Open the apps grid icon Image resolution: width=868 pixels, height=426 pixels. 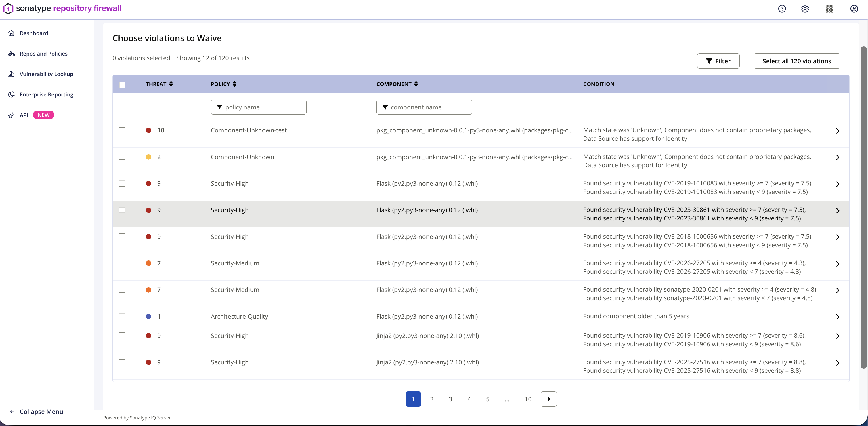click(x=829, y=9)
